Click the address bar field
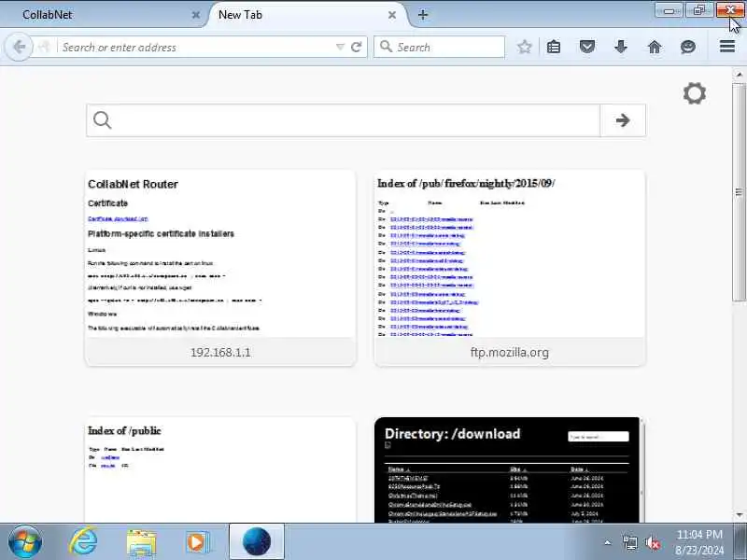The image size is (747, 560). click(x=198, y=48)
